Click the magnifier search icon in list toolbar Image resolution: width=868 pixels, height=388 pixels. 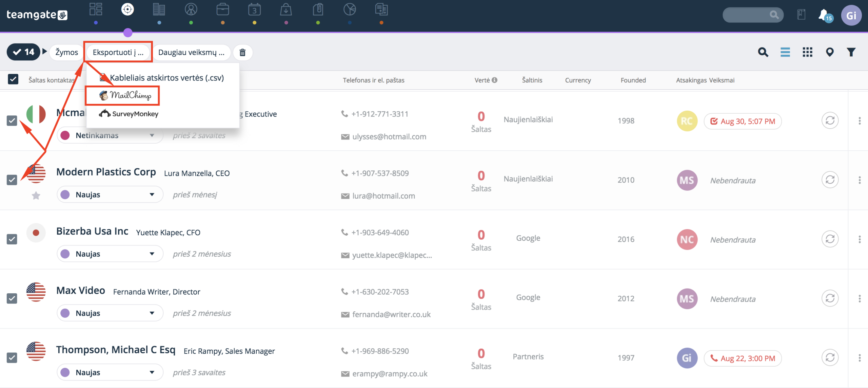[x=763, y=52]
